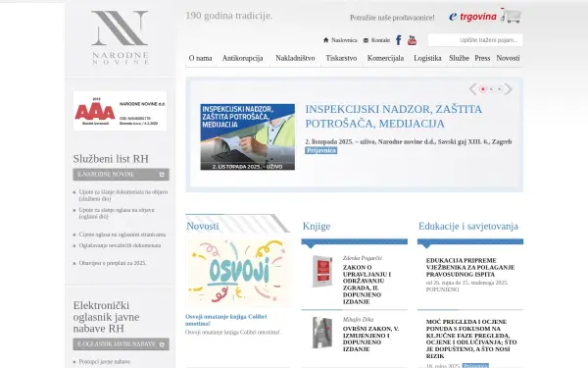Open Osvoji omatanje knjiga Colibri omotima link
Viewport: 588px width, 368px height.
tap(226, 320)
